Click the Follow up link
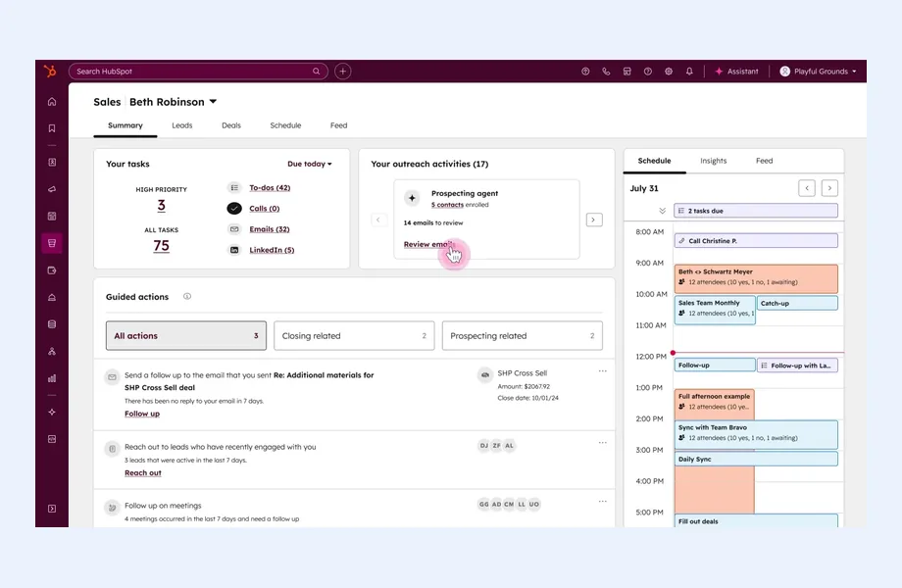 click(142, 414)
